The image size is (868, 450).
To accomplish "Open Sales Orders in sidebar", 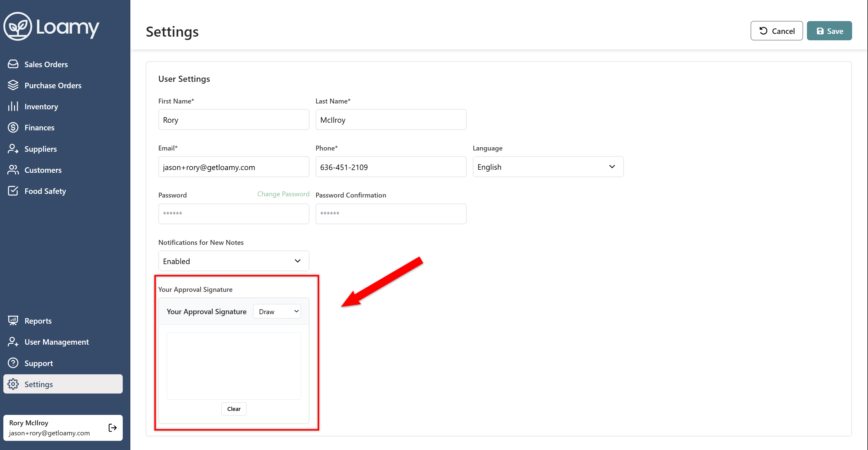I will pos(63,64).
